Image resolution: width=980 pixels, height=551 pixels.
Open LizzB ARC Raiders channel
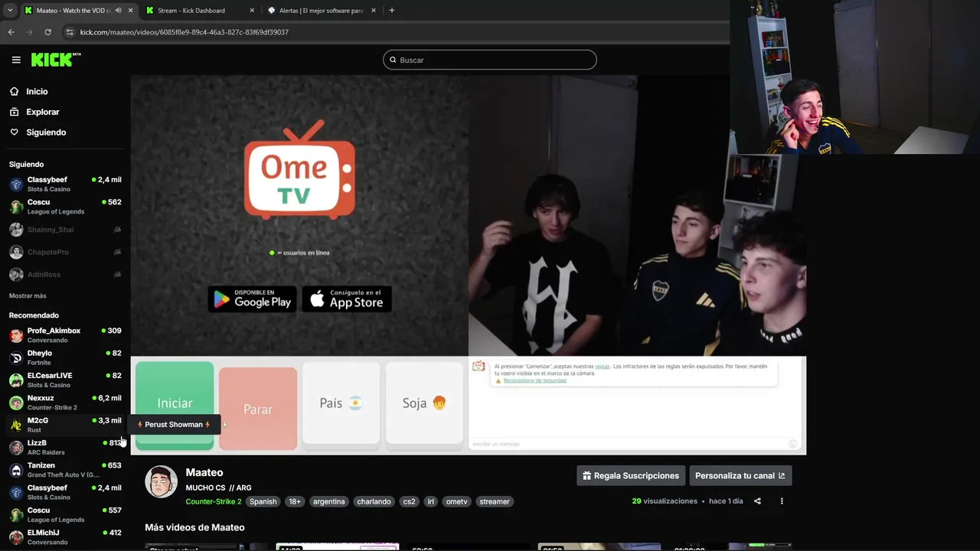point(65,448)
